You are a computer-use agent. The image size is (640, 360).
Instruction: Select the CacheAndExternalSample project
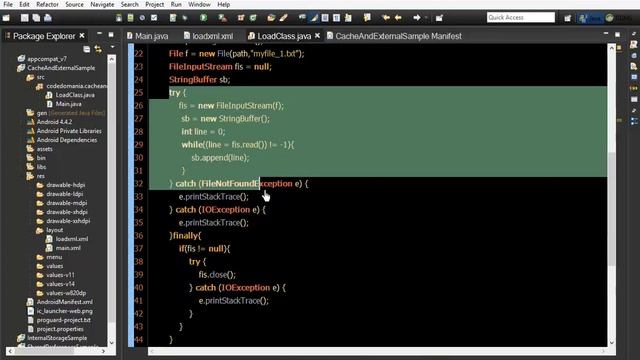point(56,68)
